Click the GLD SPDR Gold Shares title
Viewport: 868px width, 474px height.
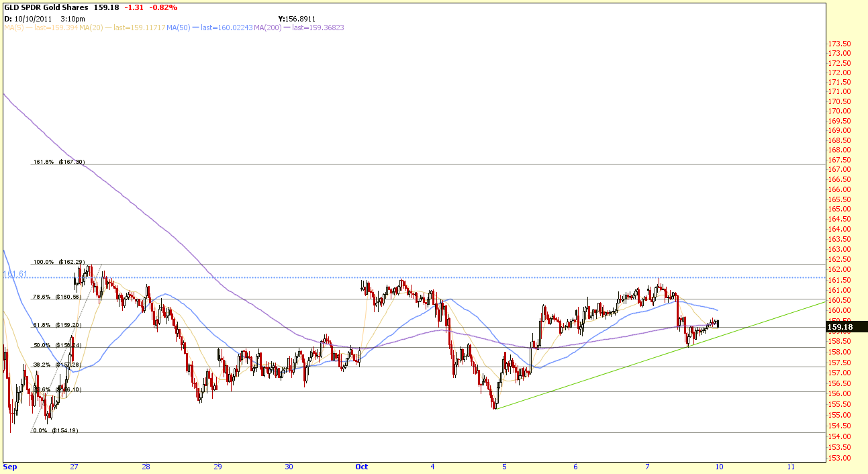pos(46,7)
